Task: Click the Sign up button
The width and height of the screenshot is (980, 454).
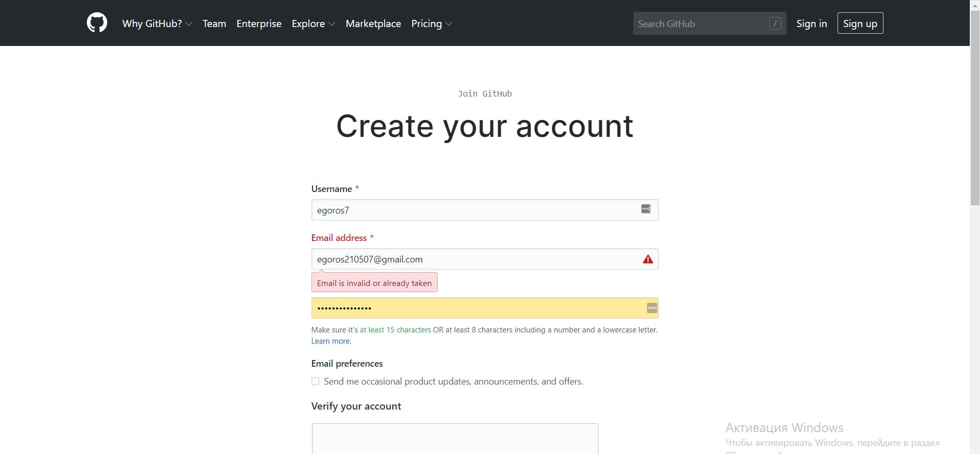Action: 860,23
